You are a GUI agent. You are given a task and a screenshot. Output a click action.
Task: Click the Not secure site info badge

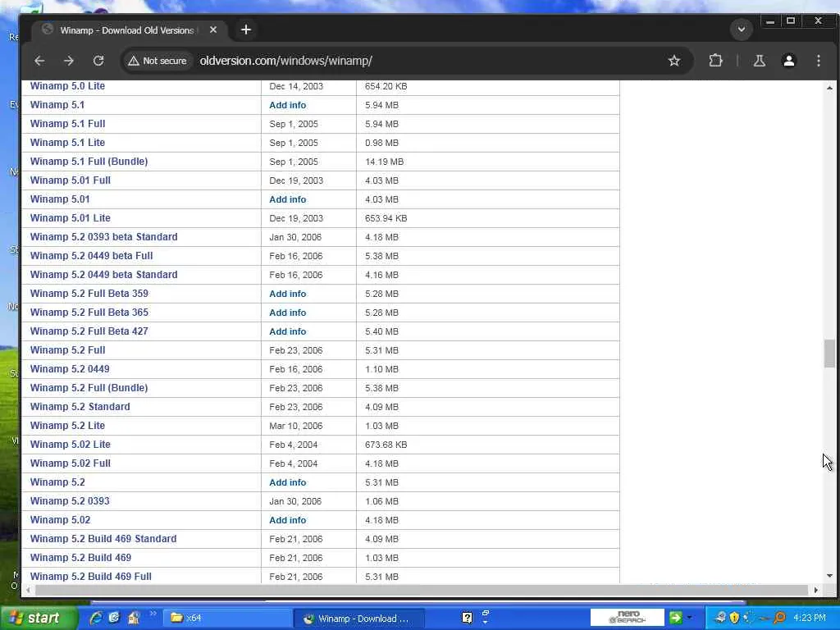pyautogui.click(x=157, y=61)
